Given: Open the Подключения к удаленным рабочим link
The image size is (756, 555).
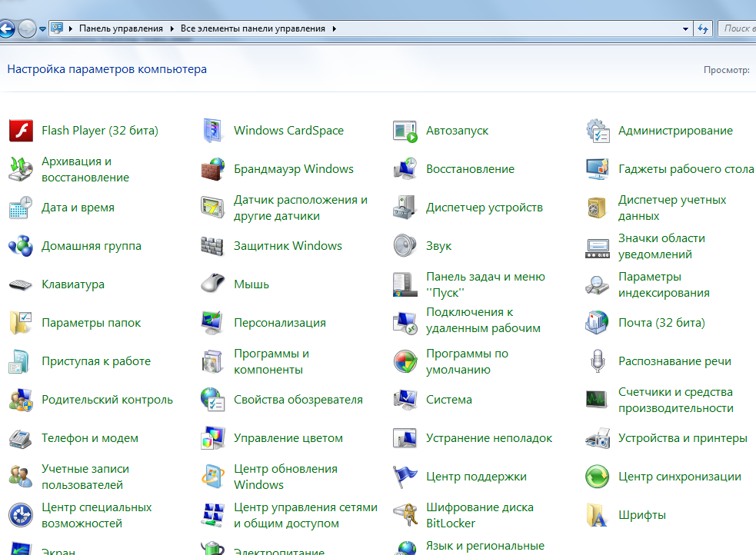Looking at the screenshot, I should (483, 320).
